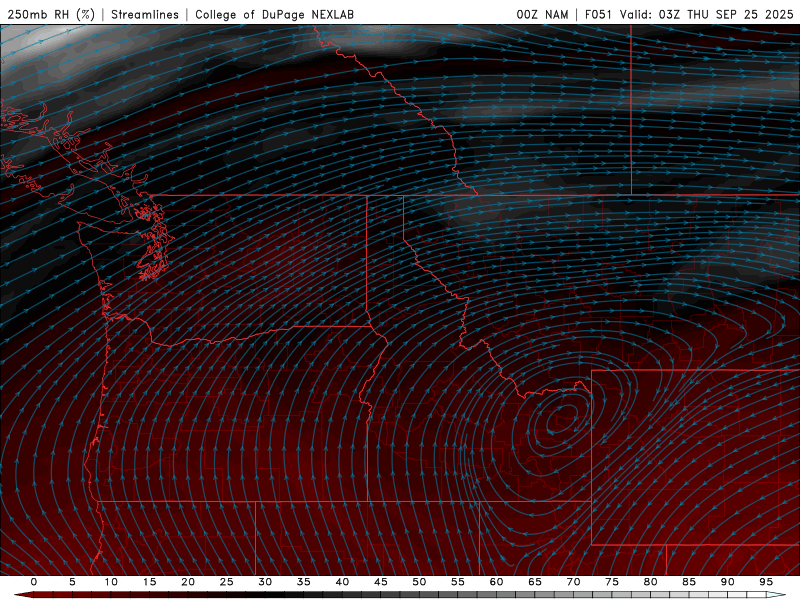Click the color scale label '90'
This screenshot has height=600, width=800.
pyautogui.click(x=727, y=582)
